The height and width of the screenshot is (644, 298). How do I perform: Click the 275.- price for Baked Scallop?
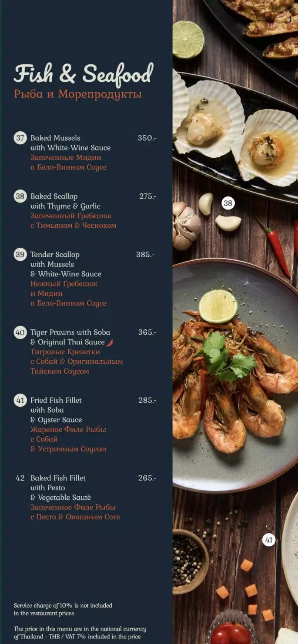148,196
